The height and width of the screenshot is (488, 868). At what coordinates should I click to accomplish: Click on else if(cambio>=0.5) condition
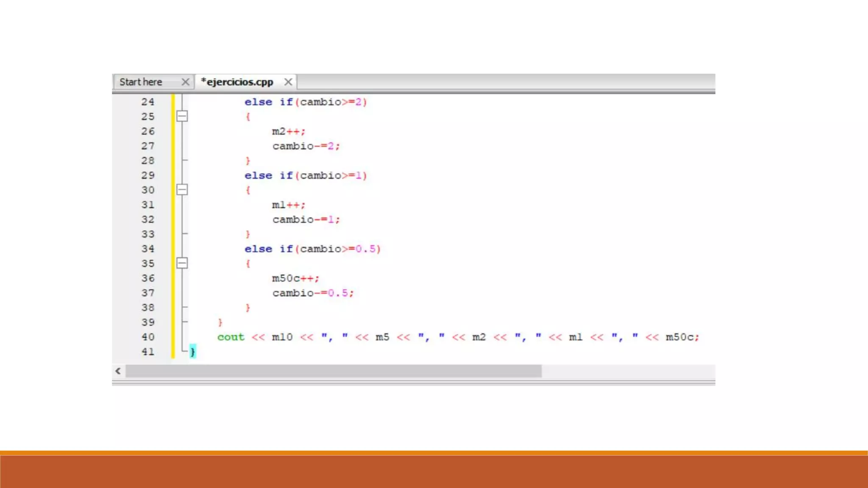(312, 249)
